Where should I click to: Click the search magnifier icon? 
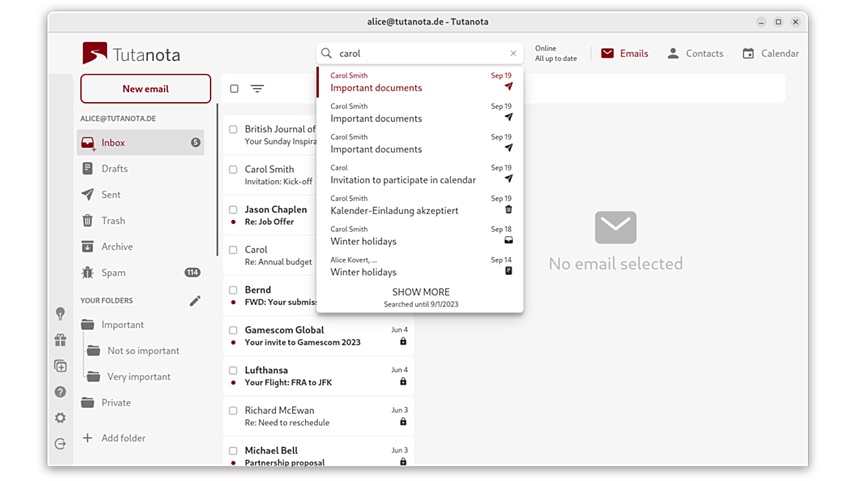point(326,53)
